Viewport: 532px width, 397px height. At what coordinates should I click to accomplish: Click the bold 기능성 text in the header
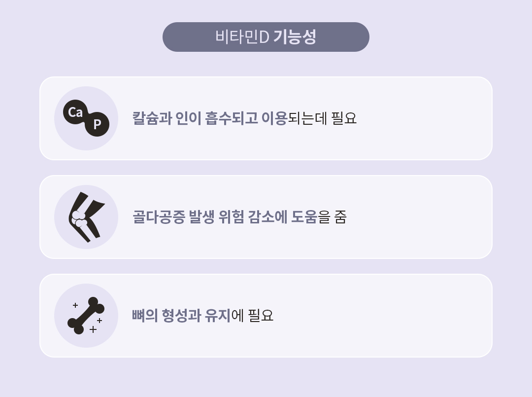[295, 37]
